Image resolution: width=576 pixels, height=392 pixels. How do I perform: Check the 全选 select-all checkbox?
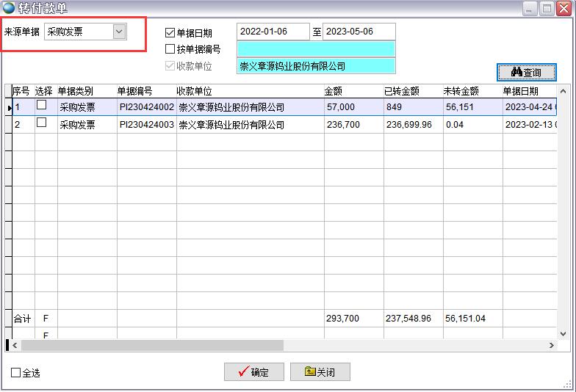point(16,373)
